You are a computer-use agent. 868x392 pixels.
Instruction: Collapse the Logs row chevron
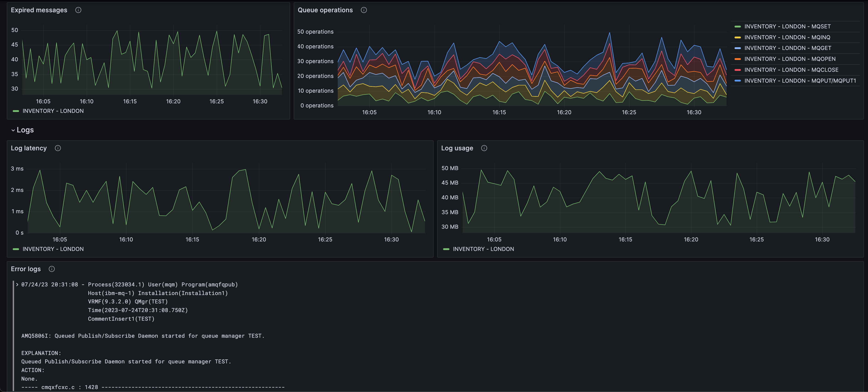tap(13, 130)
